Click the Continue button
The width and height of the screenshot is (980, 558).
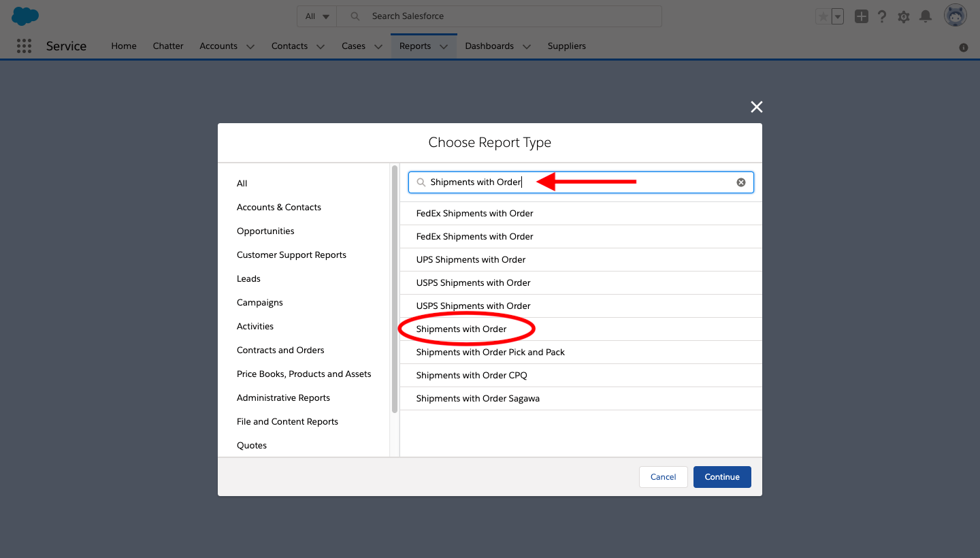(722, 477)
